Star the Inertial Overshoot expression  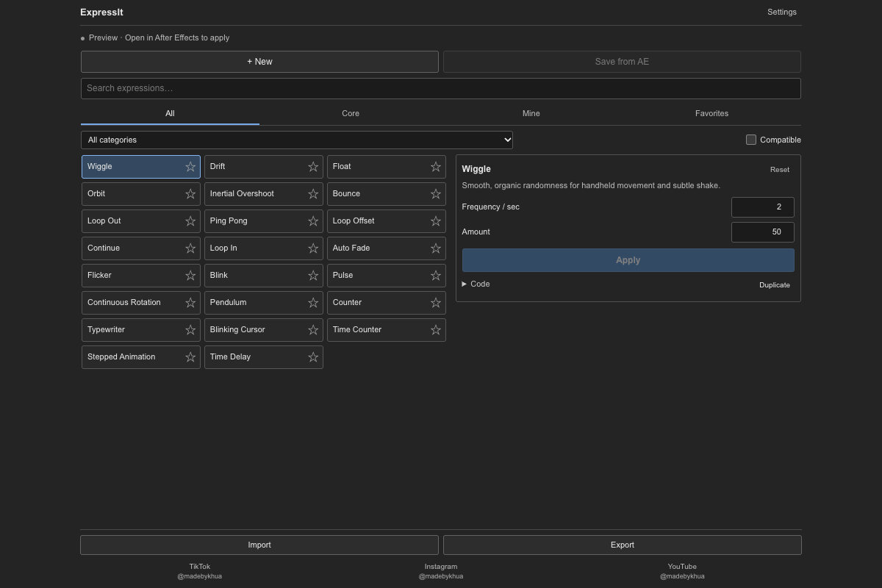313,194
